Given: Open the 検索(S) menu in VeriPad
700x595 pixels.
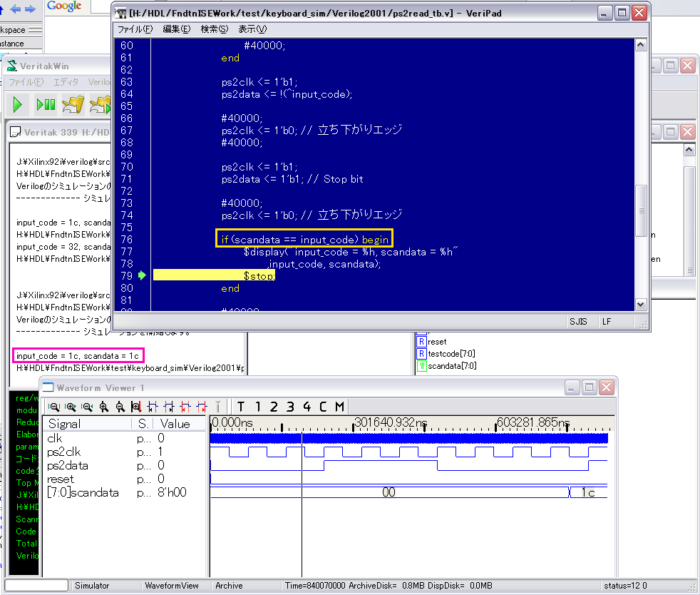Looking at the screenshot, I should pos(215,29).
